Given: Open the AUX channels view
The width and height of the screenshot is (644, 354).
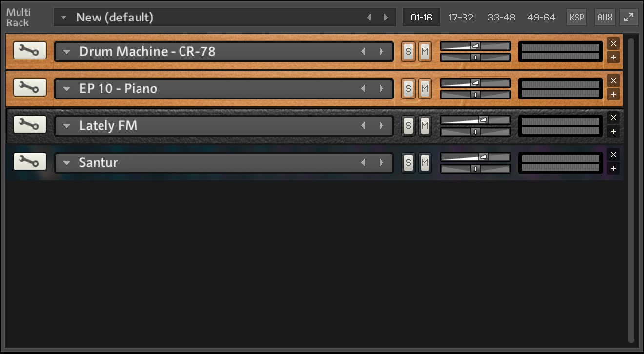Looking at the screenshot, I should point(604,17).
